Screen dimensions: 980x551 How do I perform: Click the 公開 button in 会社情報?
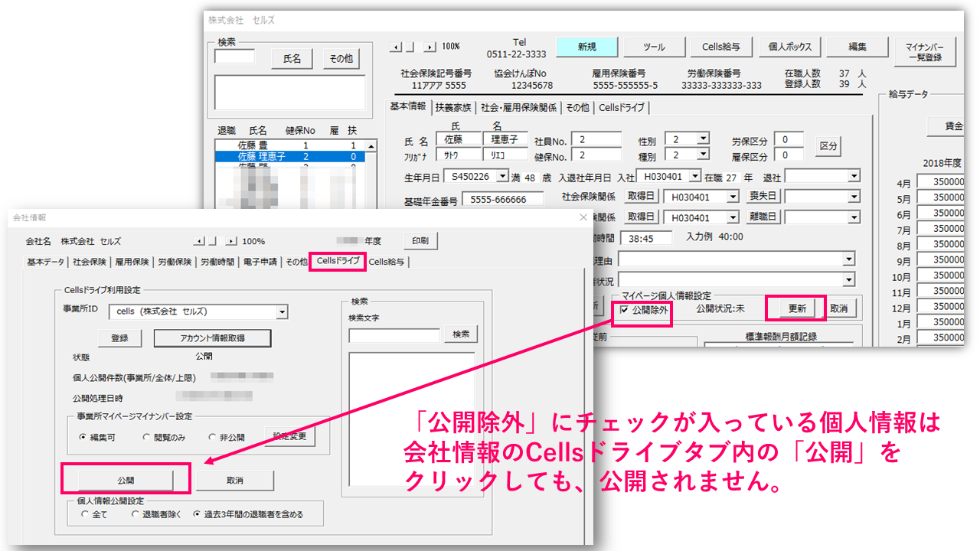[x=126, y=481]
